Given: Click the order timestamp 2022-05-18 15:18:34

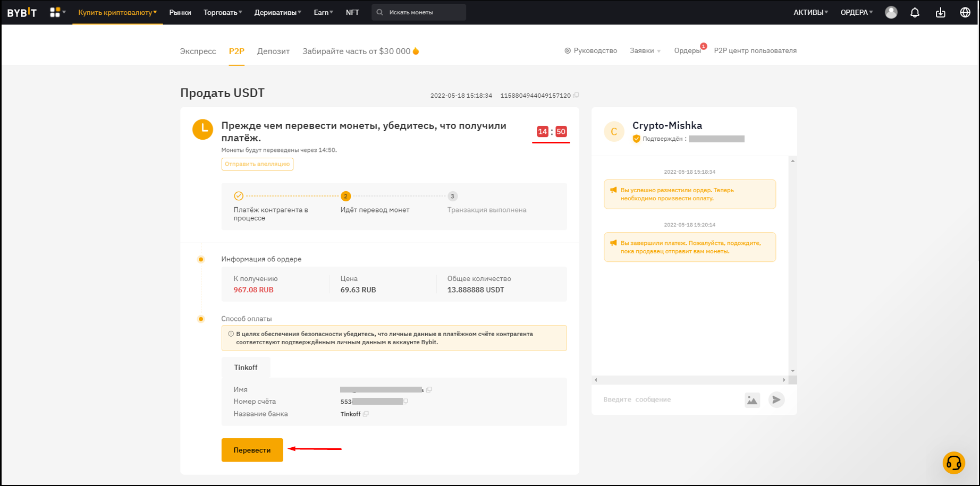Looking at the screenshot, I should (461, 96).
